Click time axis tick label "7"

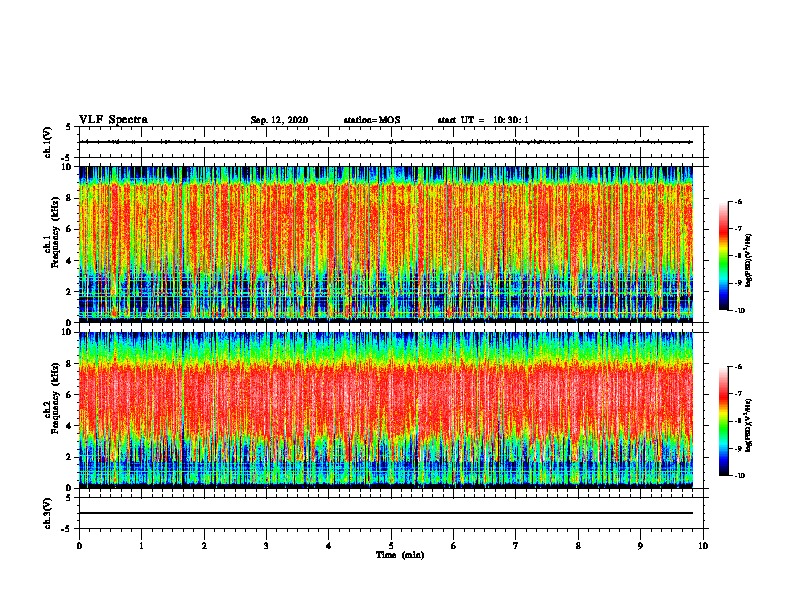tap(516, 546)
